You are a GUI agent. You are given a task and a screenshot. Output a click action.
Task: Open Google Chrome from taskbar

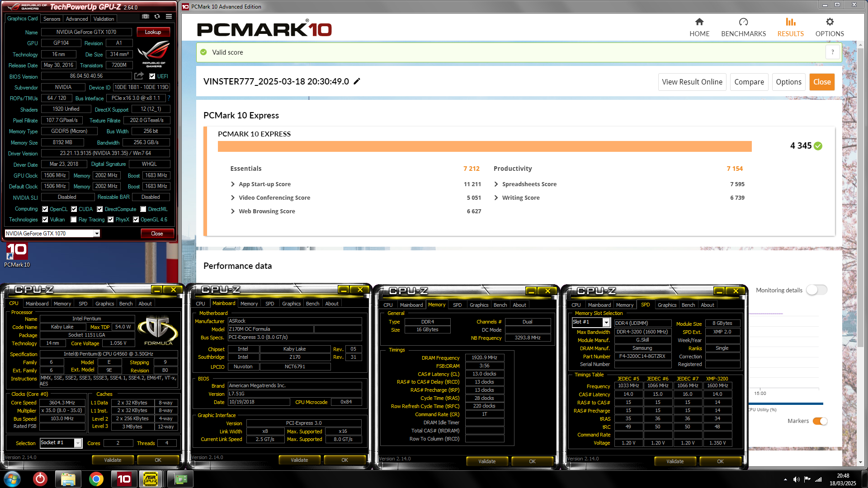coord(96,479)
